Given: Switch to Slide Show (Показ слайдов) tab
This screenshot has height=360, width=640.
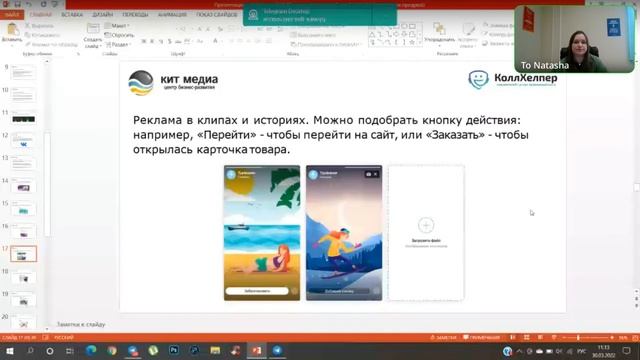Looking at the screenshot, I should click(217, 15).
